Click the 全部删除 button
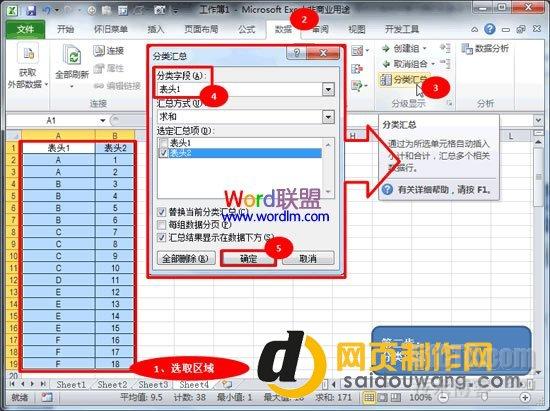This screenshot has height=411, width=550. [186, 259]
